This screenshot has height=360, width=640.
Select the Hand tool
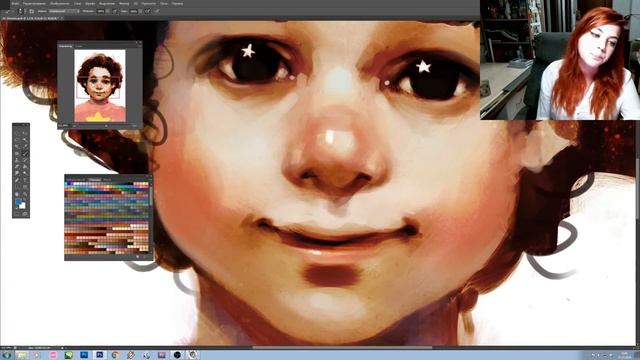17,194
